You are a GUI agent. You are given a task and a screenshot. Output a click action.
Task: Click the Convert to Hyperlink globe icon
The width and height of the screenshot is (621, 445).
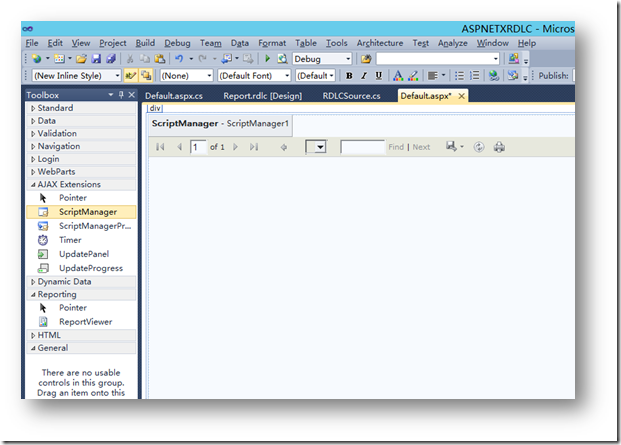pyautogui.click(x=494, y=76)
